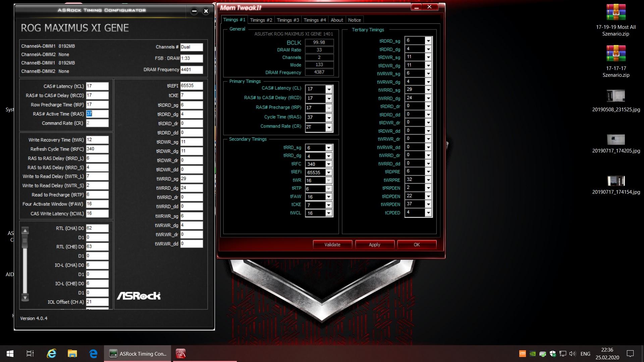644x362 pixels.
Task: Switch to Timings #3 tab
Action: point(288,20)
